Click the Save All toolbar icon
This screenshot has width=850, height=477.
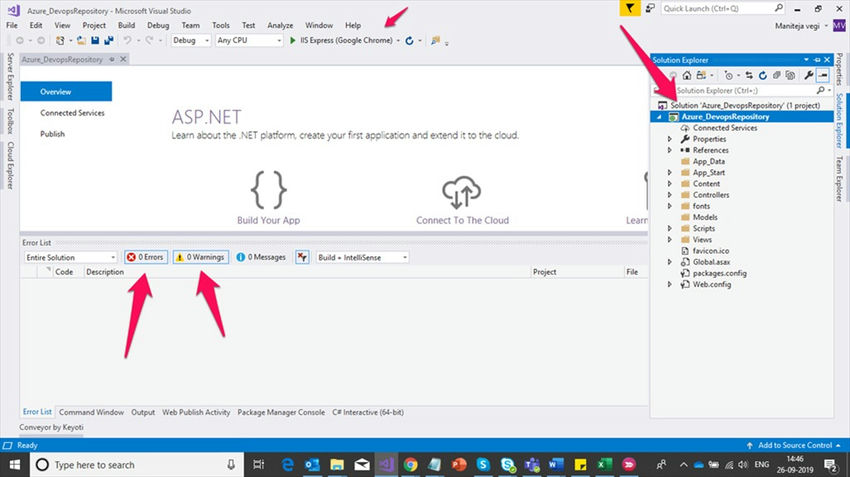[x=109, y=41]
